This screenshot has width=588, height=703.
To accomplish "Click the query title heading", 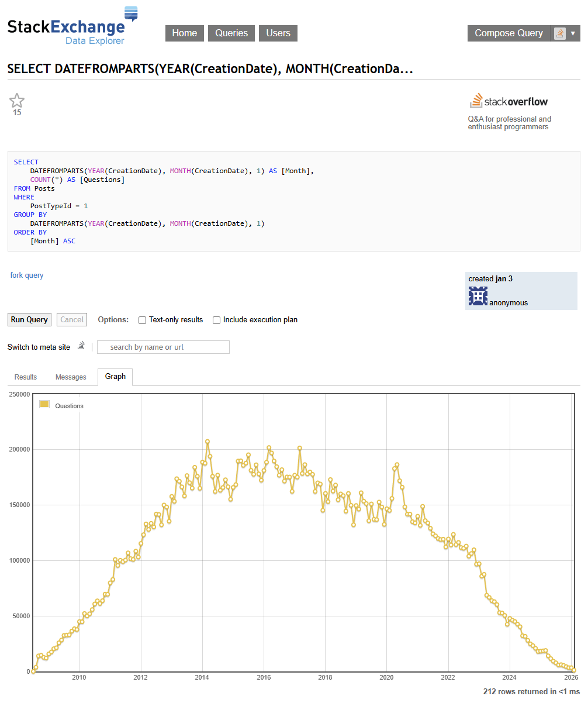I will click(x=210, y=69).
